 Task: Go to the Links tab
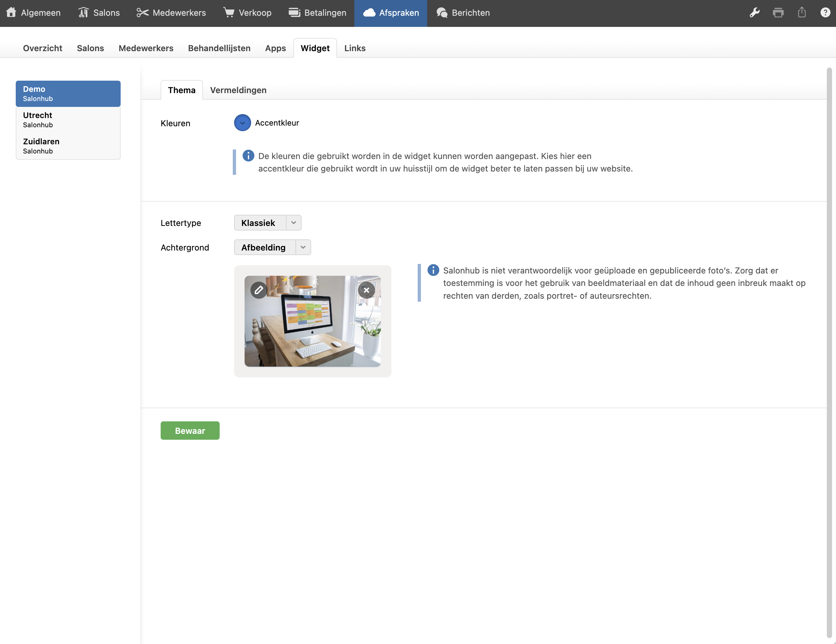coord(354,48)
